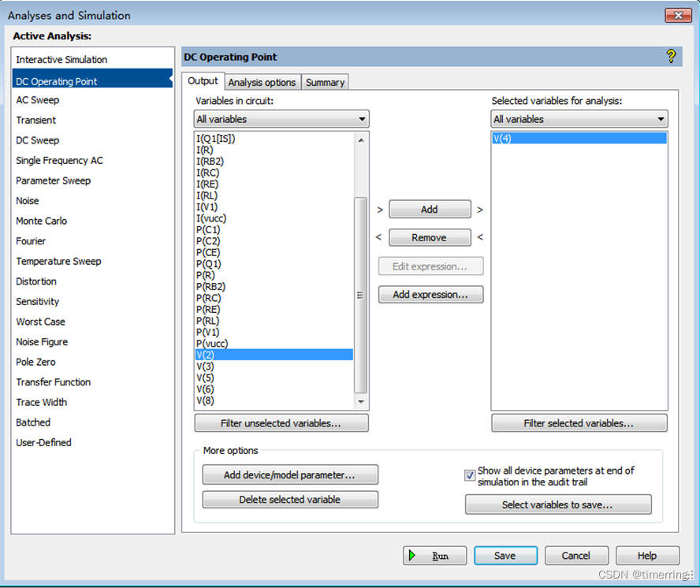This screenshot has height=588, width=700.
Task: Save the analysis settings
Action: pyautogui.click(x=505, y=556)
